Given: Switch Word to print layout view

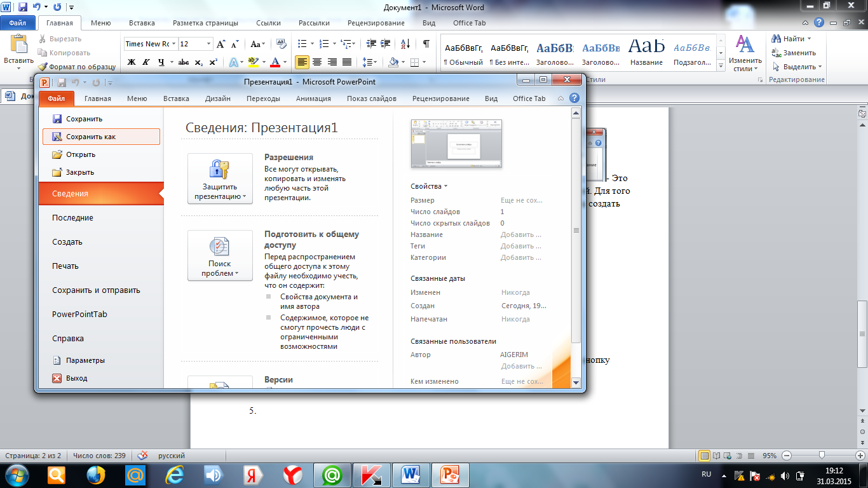Looking at the screenshot, I should pyautogui.click(x=704, y=456).
